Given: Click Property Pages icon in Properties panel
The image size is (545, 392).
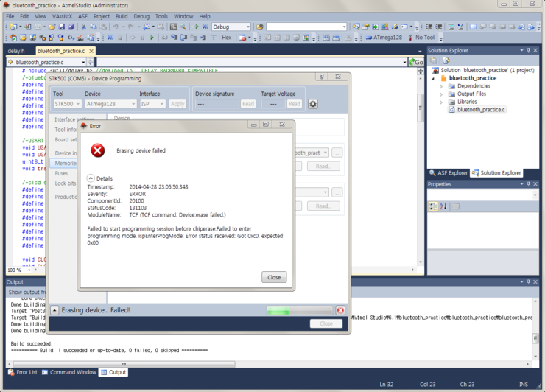Looking at the screenshot, I should (x=456, y=206).
